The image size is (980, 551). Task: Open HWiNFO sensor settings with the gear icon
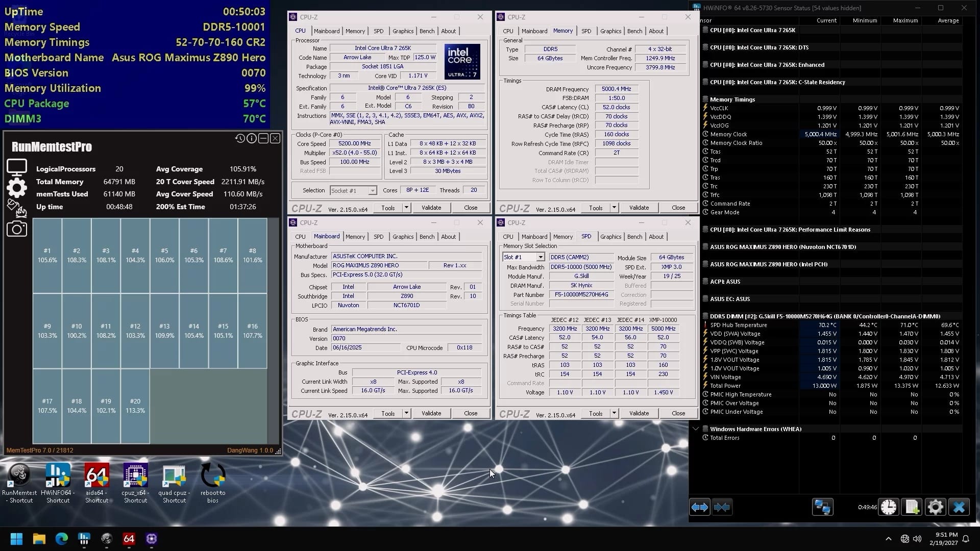coord(935,507)
